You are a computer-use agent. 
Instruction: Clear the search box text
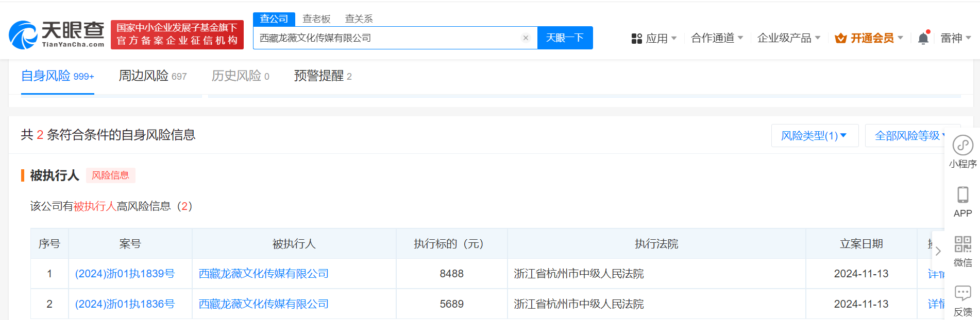point(526,38)
